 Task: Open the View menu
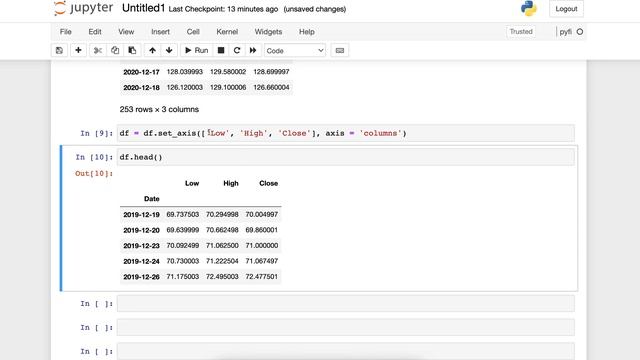tap(126, 32)
